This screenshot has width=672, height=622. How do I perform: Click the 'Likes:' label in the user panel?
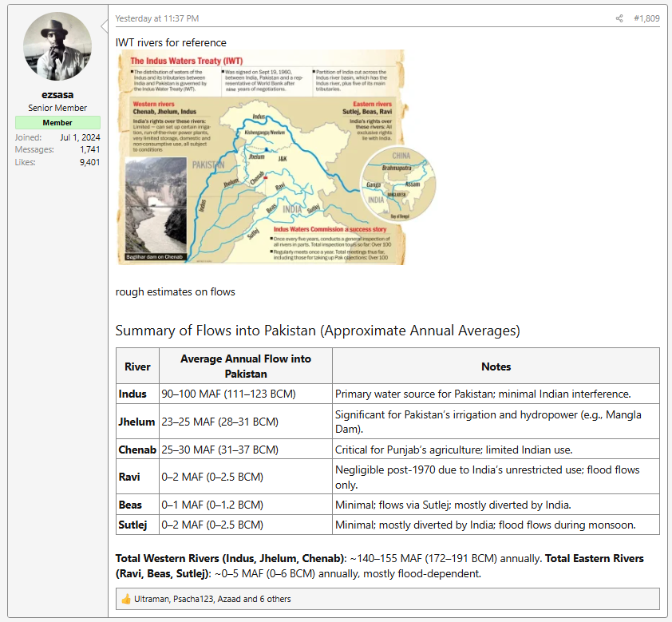[x=26, y=162]
